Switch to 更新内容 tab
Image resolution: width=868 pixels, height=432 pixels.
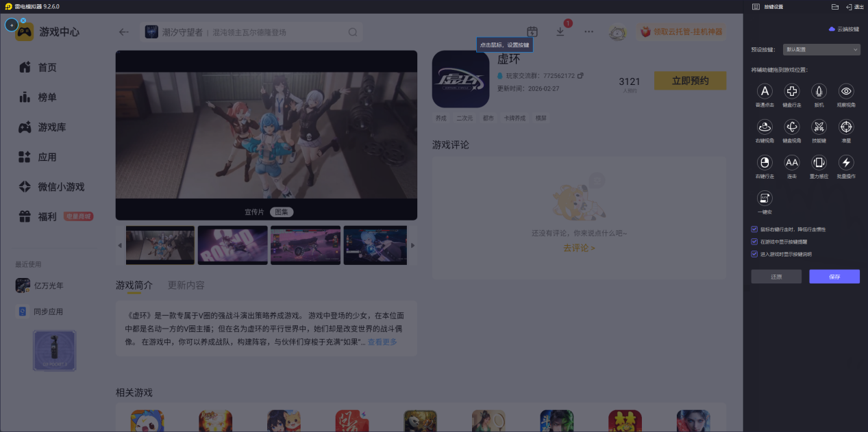coord(186,285)
